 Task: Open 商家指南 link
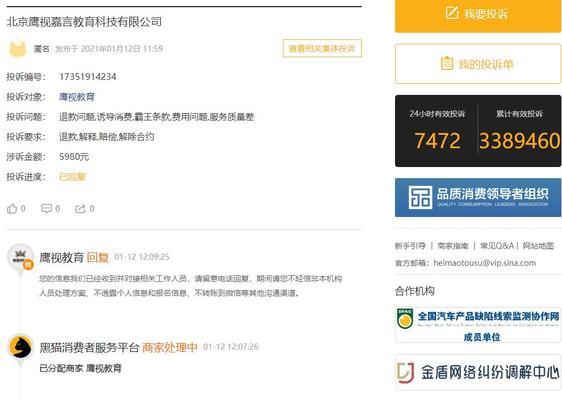pyautogui.click(x=453, y=246)
